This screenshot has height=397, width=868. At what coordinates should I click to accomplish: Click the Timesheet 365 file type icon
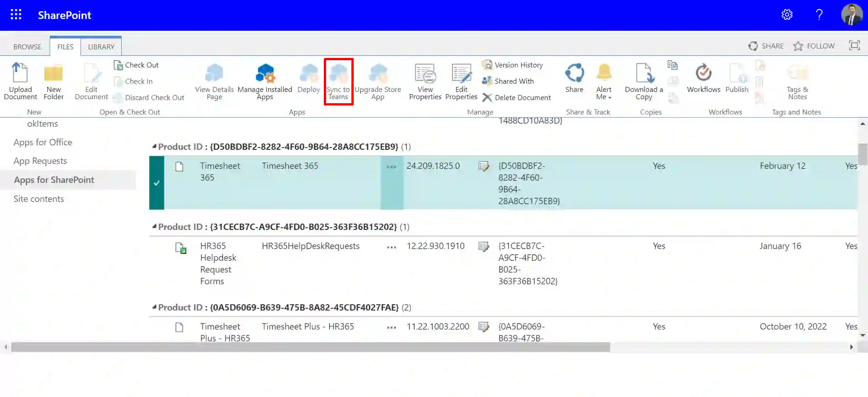tap(180, 167)
